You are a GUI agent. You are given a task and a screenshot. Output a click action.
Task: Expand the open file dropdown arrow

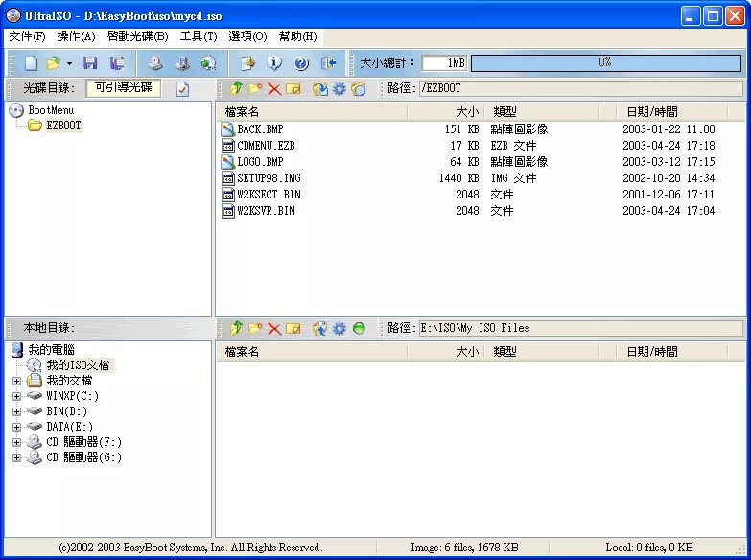coord(69,63)
